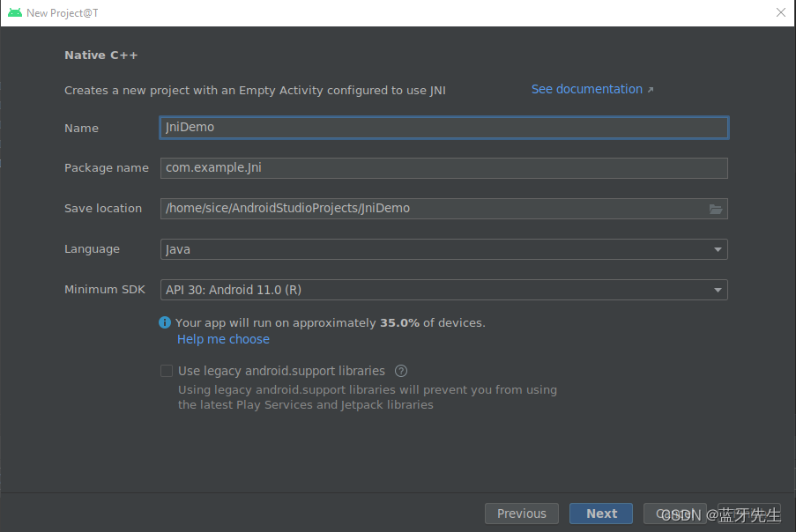
Task: Click the Native C++ heading
Action: click(101, 55)
